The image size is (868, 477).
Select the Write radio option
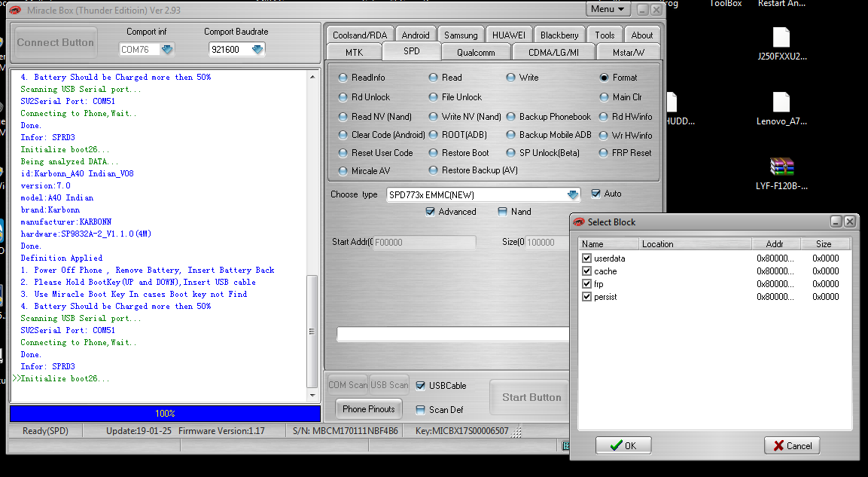pyautogui.click(x=510, y=78)
